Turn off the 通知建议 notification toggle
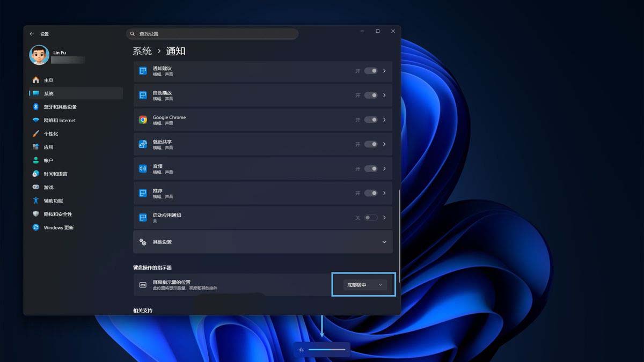 click(371, 71)
